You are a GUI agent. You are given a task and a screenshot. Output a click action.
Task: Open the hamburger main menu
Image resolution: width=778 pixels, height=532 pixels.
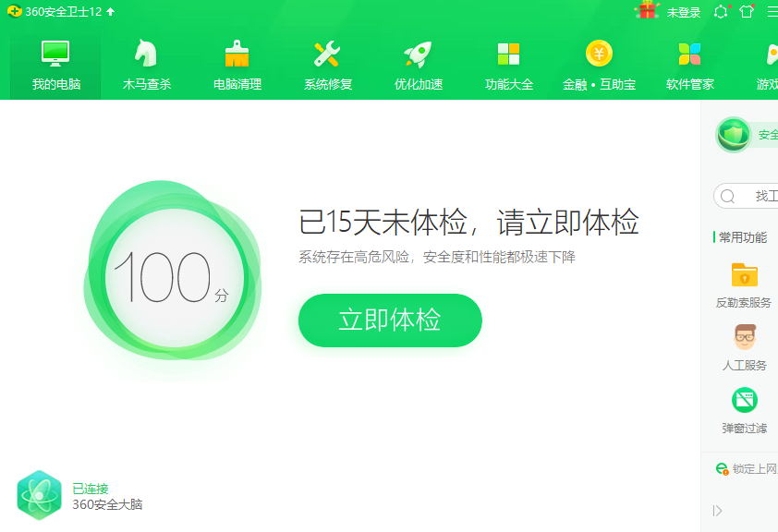click(772, 12)
